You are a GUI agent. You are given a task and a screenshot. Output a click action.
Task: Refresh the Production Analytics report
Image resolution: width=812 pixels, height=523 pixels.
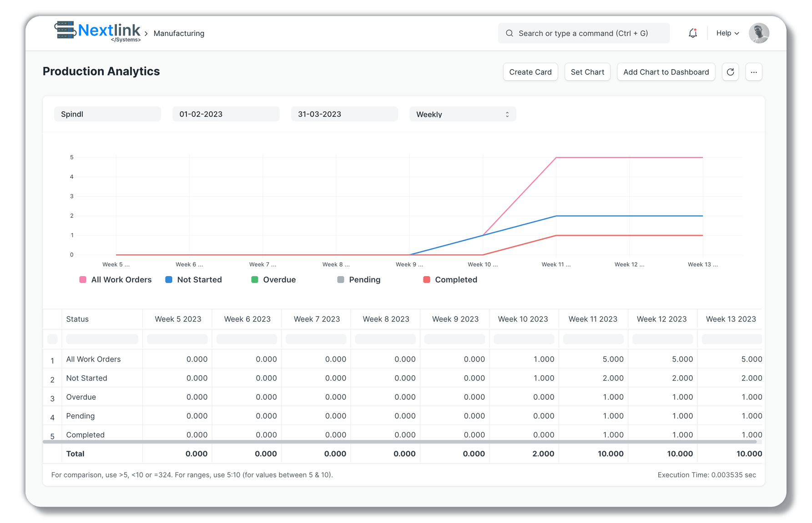[730, 72]
